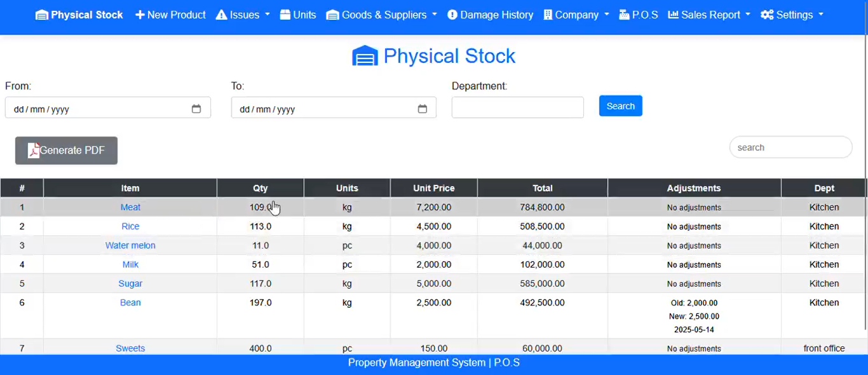Click the PDF icon on Generate PDF button
Screen dimensions: 868x375
click(x=34, y=150)
